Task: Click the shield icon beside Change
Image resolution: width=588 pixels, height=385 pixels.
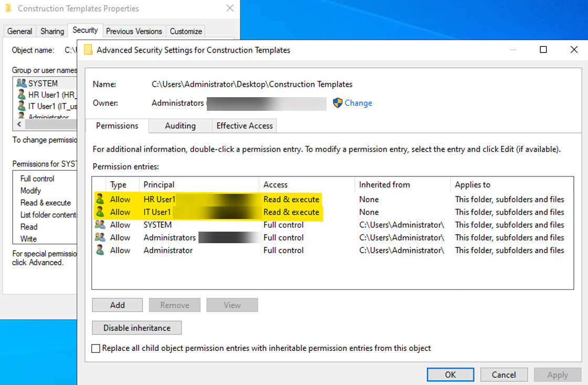Action: (338, 103)
